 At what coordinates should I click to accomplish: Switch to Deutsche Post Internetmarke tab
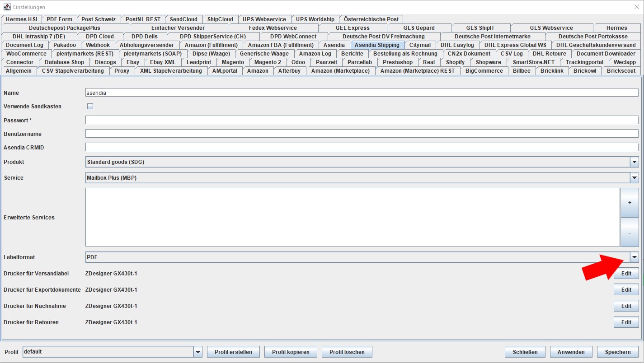coord(493,37)
